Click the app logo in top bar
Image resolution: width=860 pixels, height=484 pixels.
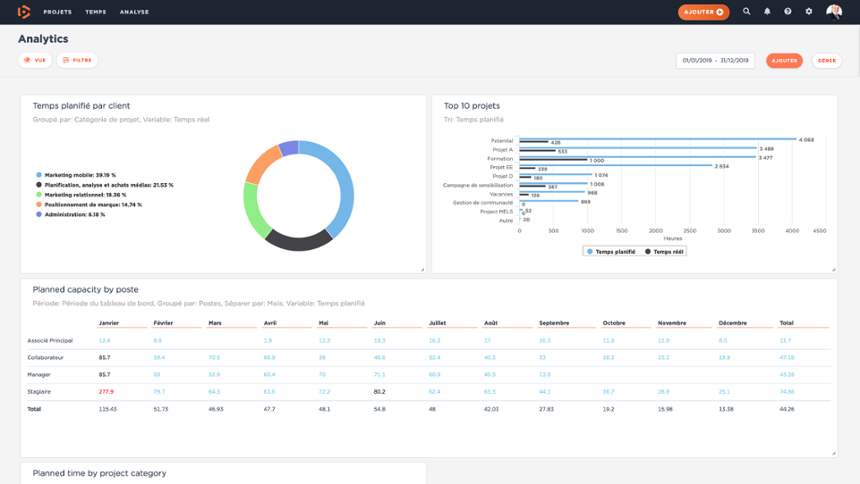coord(24,12)
